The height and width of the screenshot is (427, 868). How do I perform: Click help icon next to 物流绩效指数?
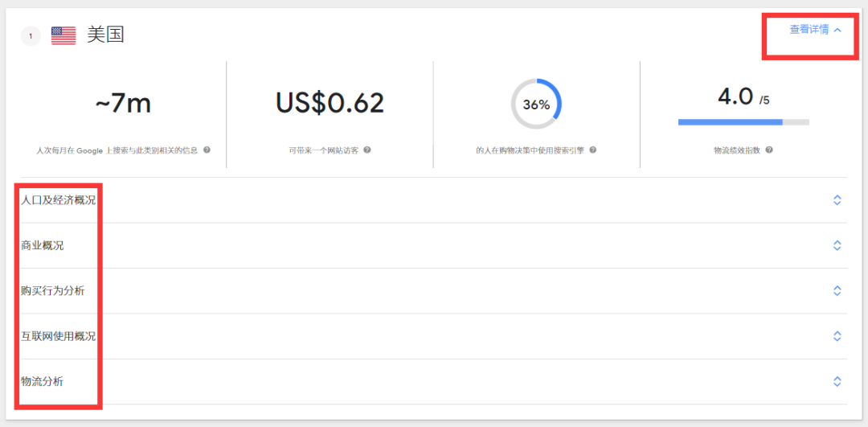769,150
